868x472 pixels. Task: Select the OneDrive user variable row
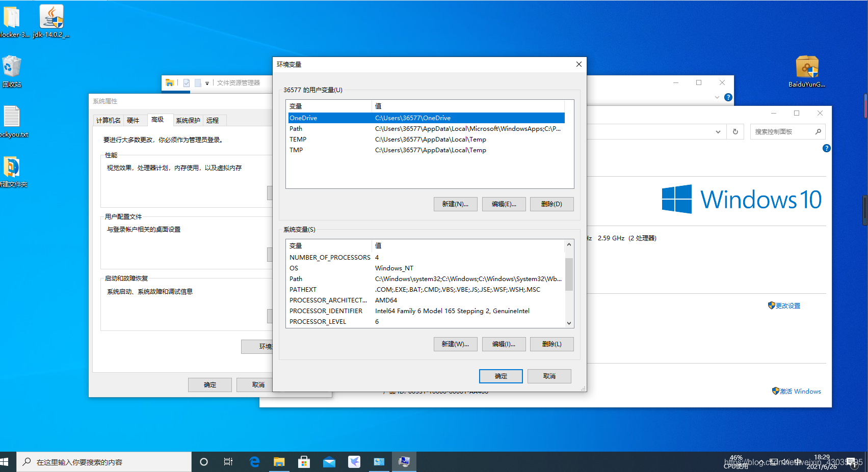[x=426, y=118]
